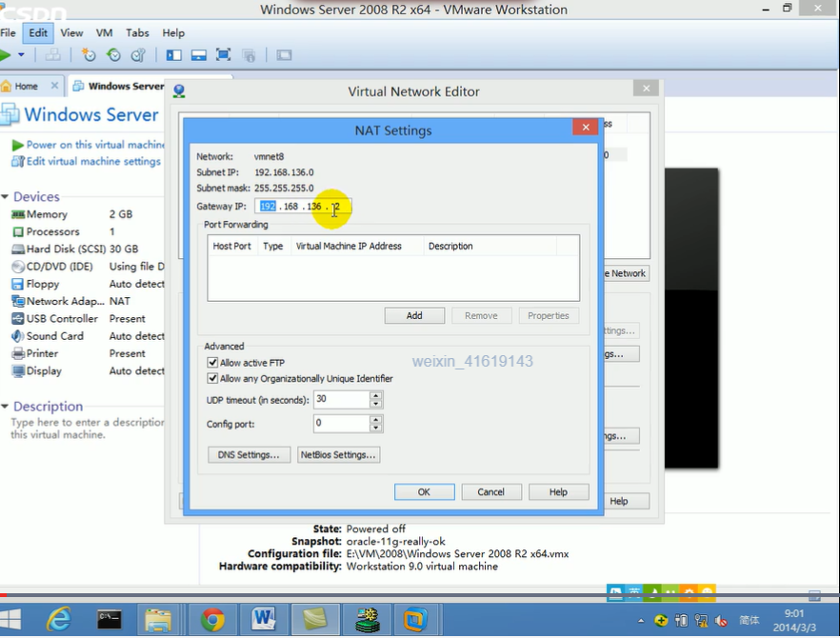
Task: Decrease UDP timeout with down arrow
Action: point(376,404)
